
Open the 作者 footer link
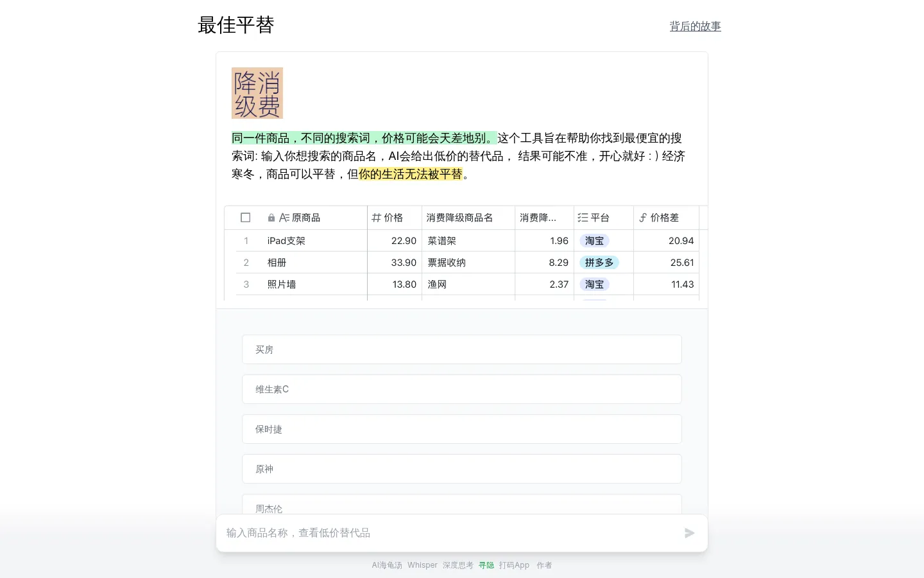coord(544,565)
